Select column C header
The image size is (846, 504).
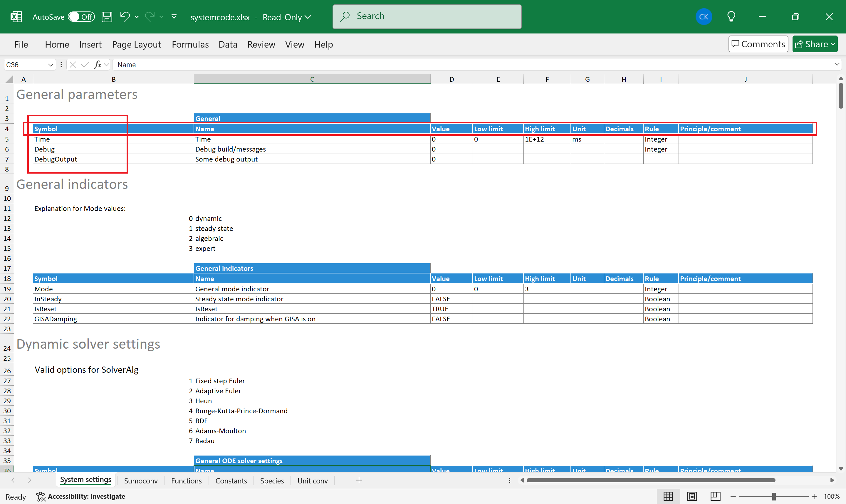click(312, 79)
